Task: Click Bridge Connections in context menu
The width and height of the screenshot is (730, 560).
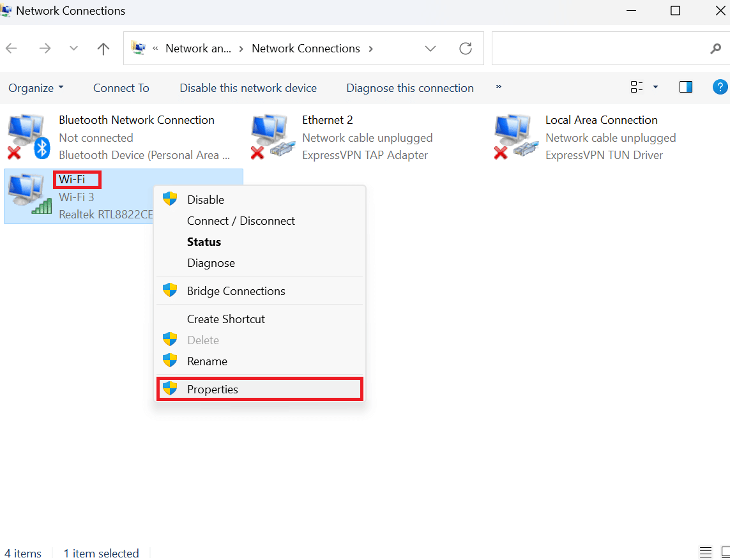Action: [x=236, y=291]
